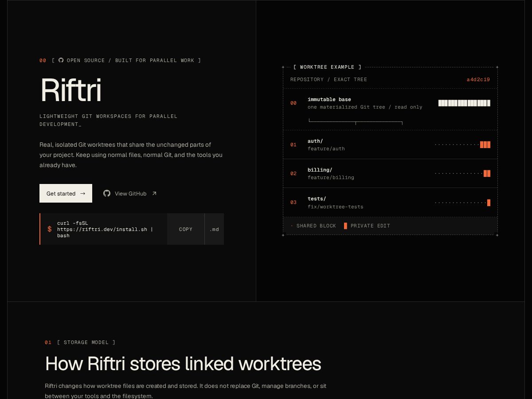This screenshot has width=532, height=399.
Task: Click the 'How Riftri stores linked worktrees' heading
Action: pos(183,364)
